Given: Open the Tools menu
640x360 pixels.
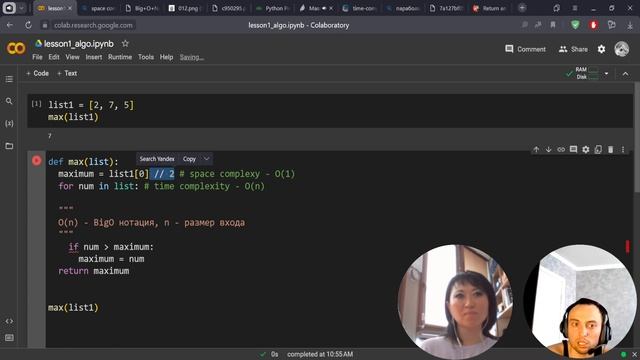Looking at the screenshot, I should (146, 57).
